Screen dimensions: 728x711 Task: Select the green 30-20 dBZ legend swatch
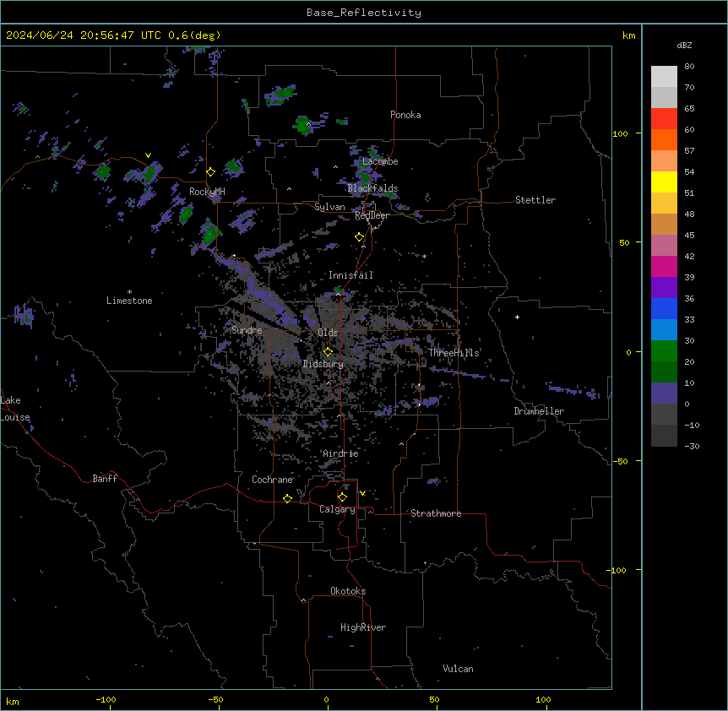[x=664, y=351]
